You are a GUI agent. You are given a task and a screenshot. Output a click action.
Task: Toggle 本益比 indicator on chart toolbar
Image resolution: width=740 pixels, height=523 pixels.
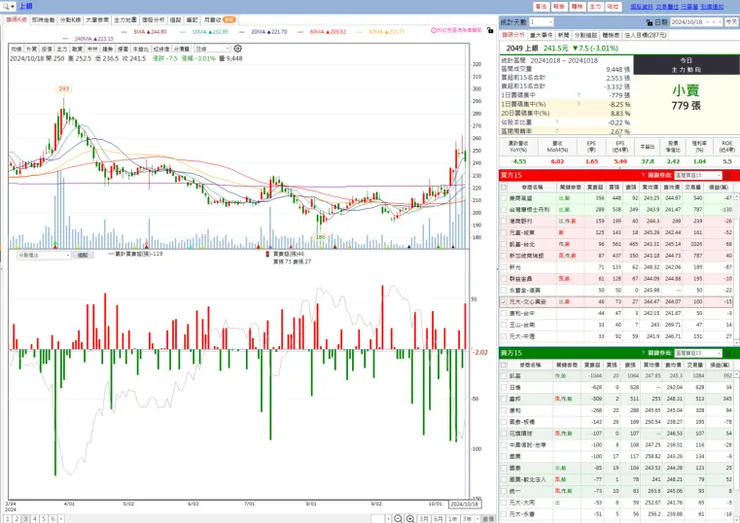141,49
